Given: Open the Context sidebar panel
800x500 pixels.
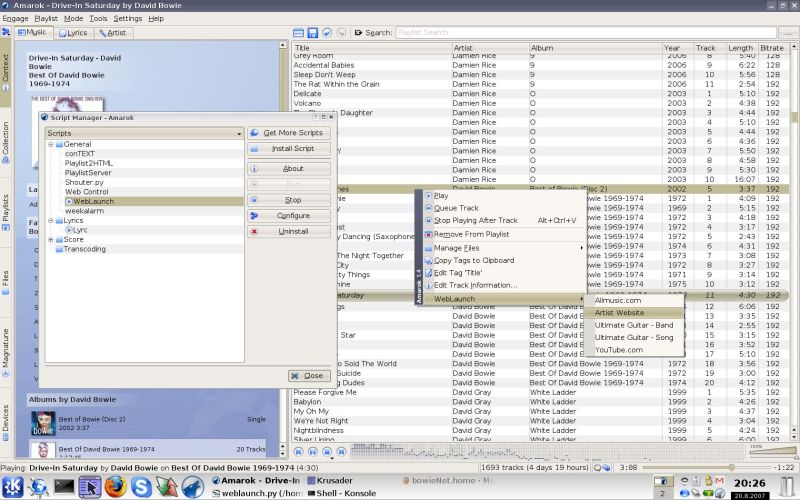Looking at the screenshot, I should click(x=6, y=72).
